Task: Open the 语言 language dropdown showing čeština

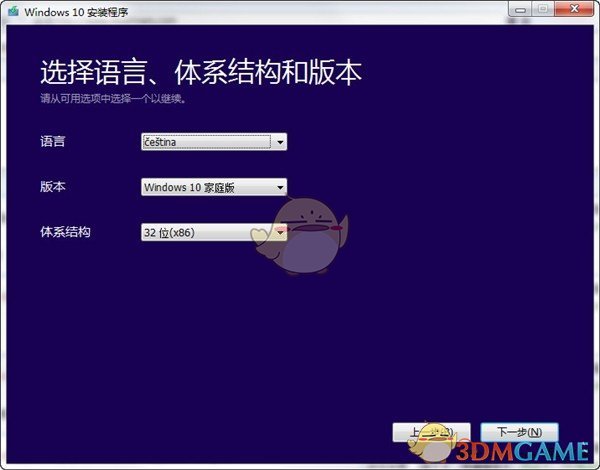Action: tap(214, 142)
